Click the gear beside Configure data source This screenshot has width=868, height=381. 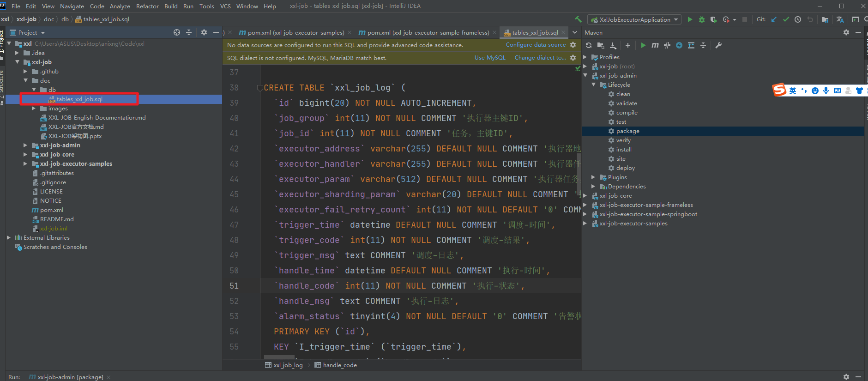[x=573, y=45]
